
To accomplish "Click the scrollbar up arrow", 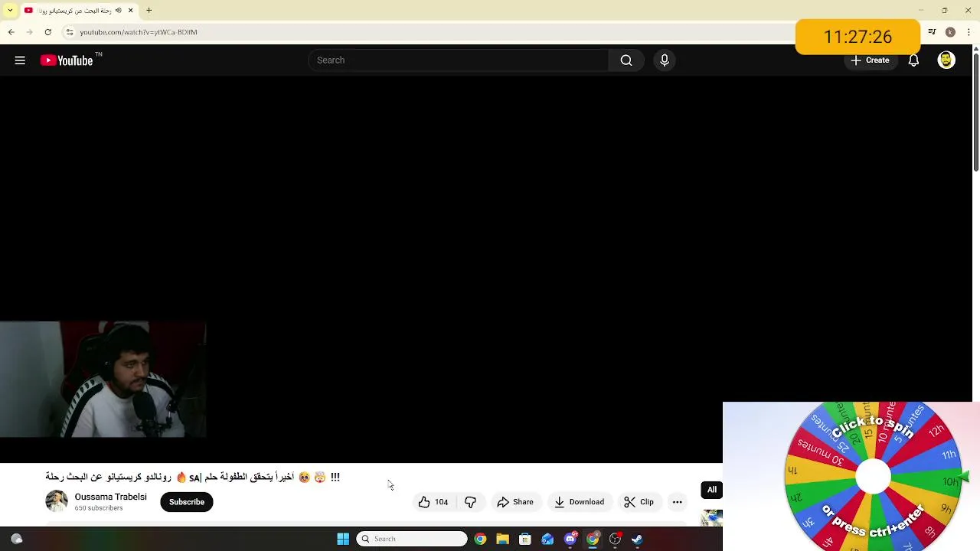I will coord(975,49).
